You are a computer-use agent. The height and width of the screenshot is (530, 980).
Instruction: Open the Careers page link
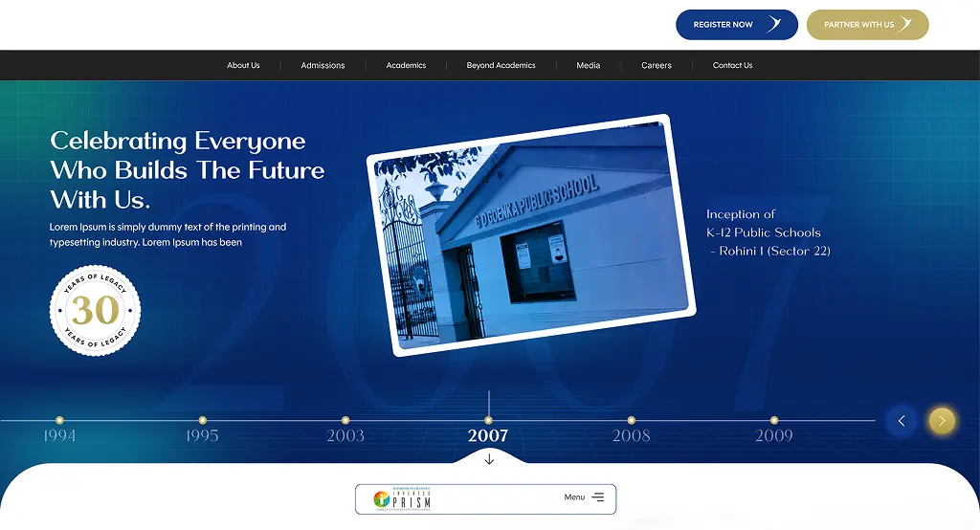pyautogui.click(x=657, y=65)
